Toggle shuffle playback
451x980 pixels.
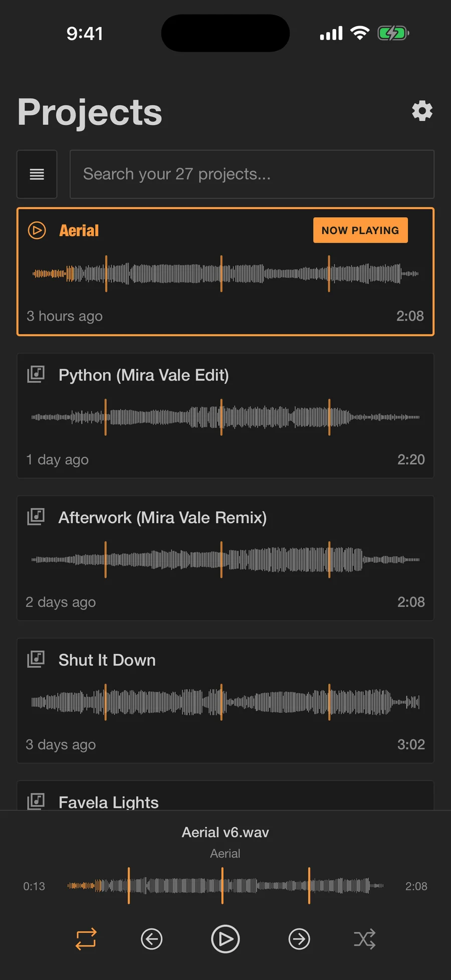tap(365, 939)
